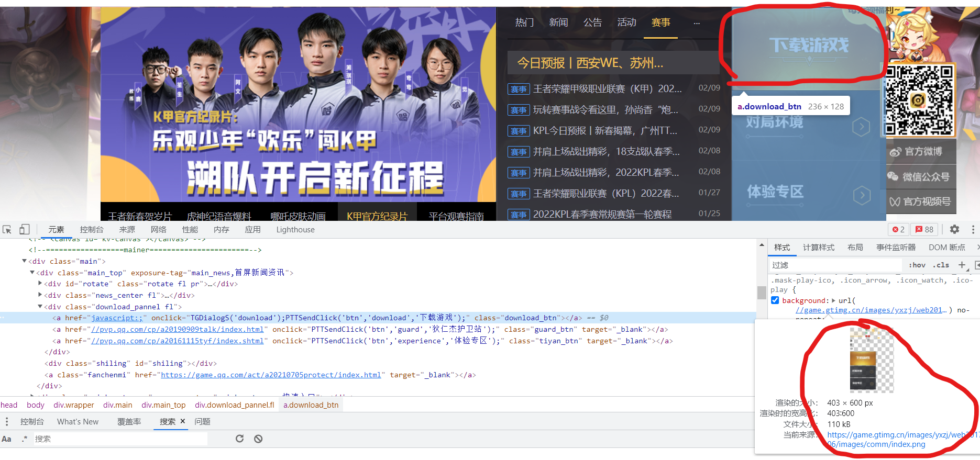Select the 热门 news tab
Screen dimensions: 980x460
(524, 23)
